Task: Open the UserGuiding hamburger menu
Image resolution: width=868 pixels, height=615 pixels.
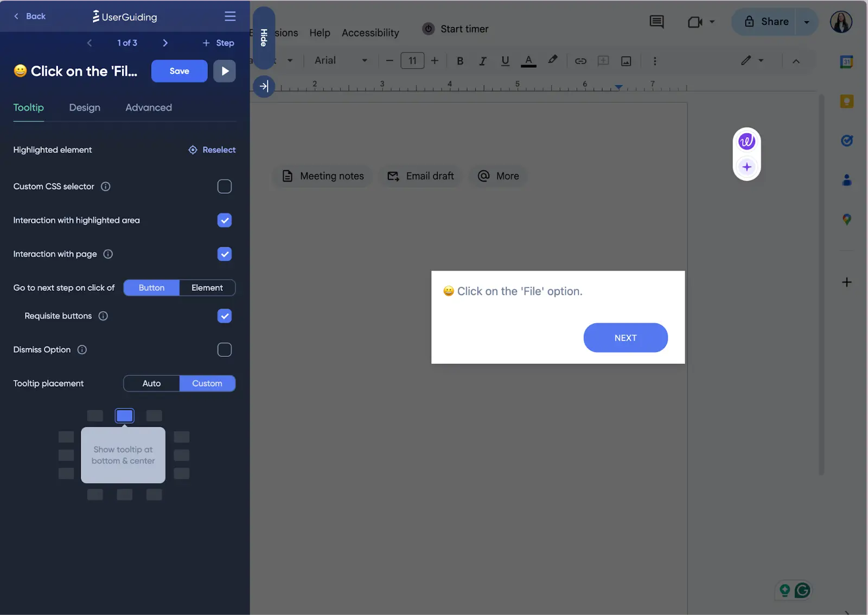Action: [x=230, y=16]
